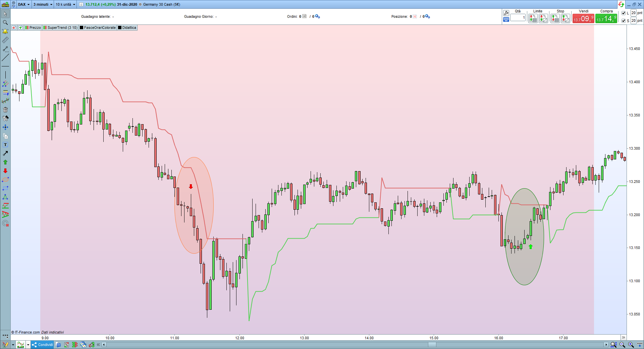
Task: Click the scrollbar right arrow
Action: click(x=606, y=345)
